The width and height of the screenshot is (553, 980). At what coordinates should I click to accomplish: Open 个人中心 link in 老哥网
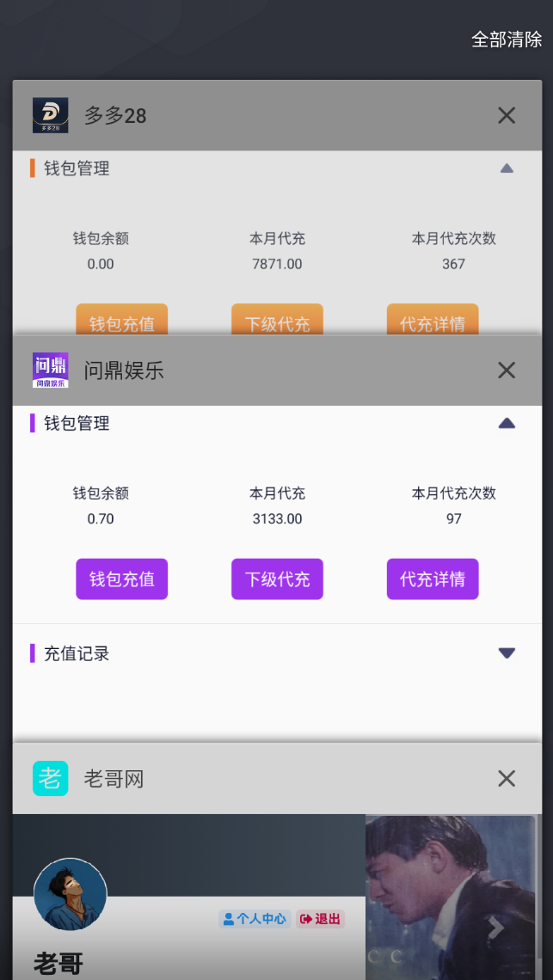pyautogui.click(x=255, y=919)
